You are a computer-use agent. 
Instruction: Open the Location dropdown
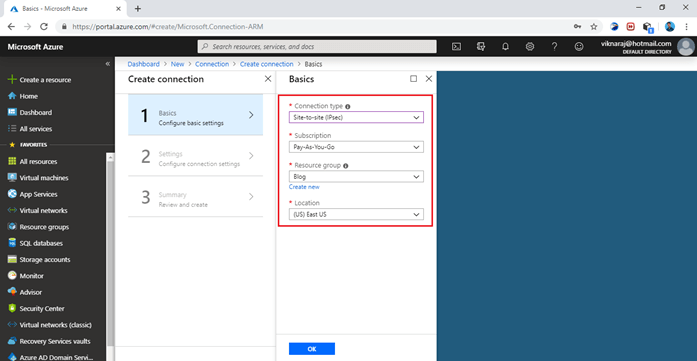click(356, 214)
